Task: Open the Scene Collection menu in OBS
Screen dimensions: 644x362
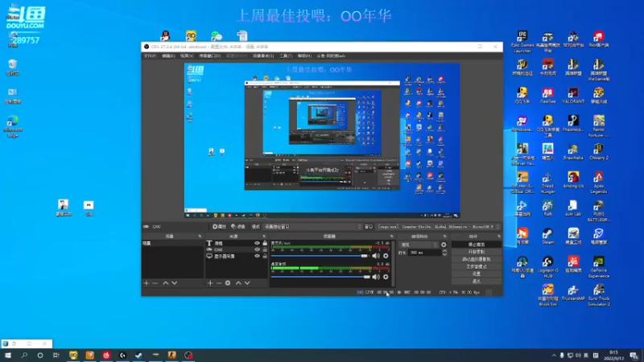Action: pyautogui.click(x=263, y=56)
